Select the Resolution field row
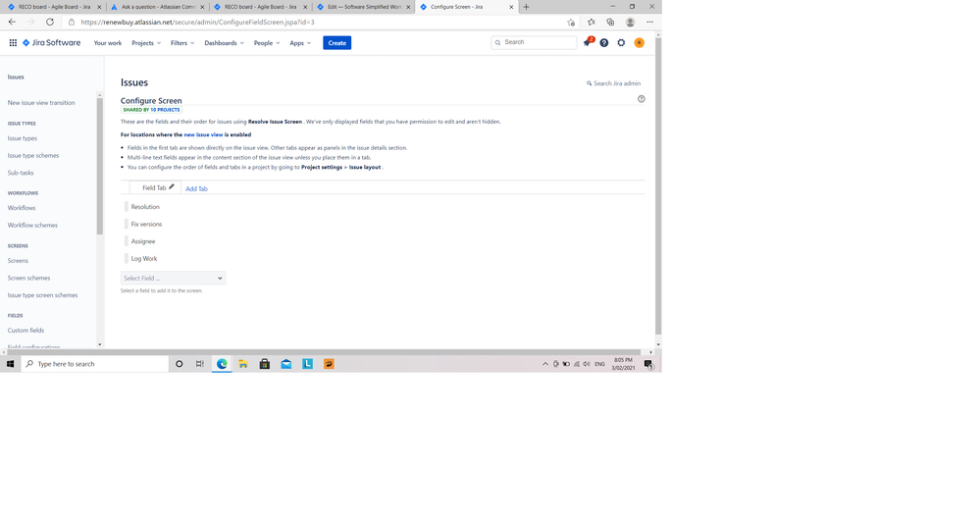Screen dimensions: 980x518 point(145,207)
